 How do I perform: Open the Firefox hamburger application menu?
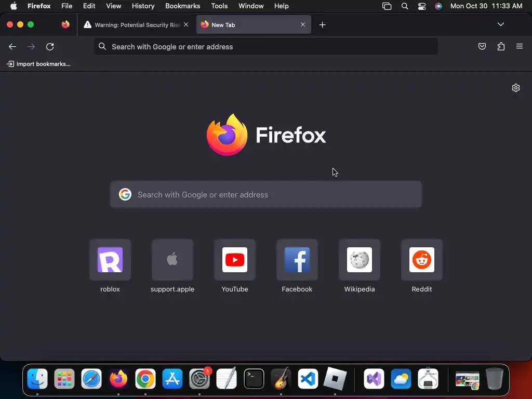(x=519, y=46)
